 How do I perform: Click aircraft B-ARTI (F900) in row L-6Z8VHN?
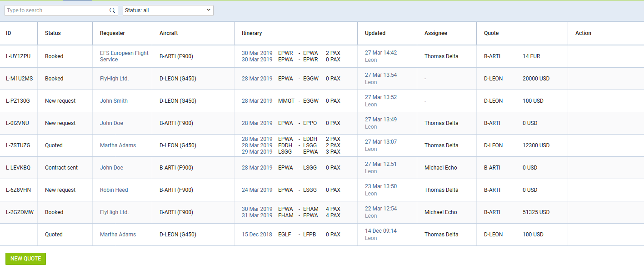(x=176, y=190)
